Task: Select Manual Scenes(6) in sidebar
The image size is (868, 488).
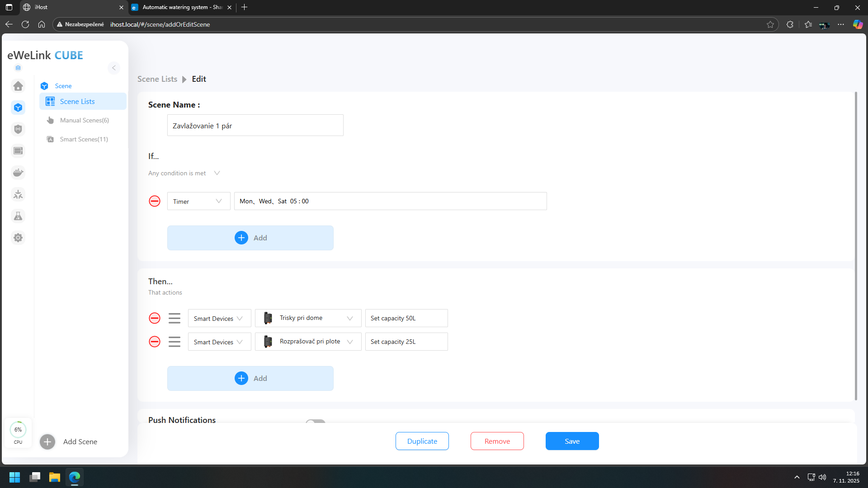Action: point(84,120)
